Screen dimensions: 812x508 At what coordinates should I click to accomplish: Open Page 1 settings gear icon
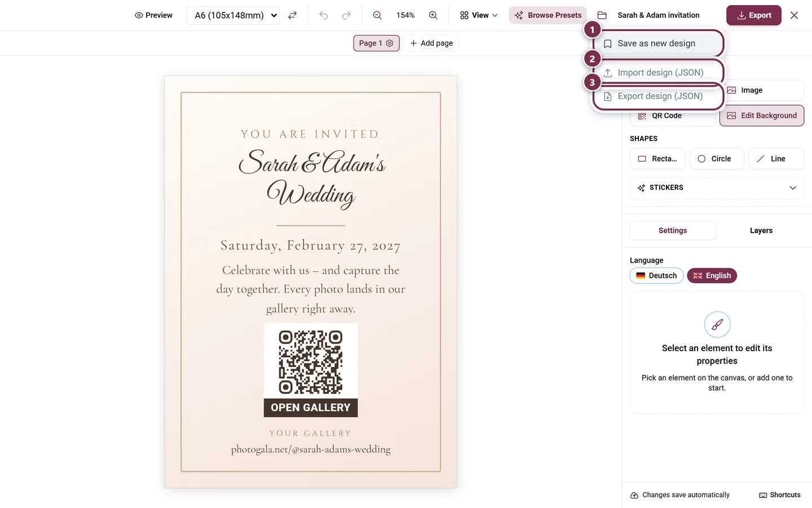click(x=389, y=43)
